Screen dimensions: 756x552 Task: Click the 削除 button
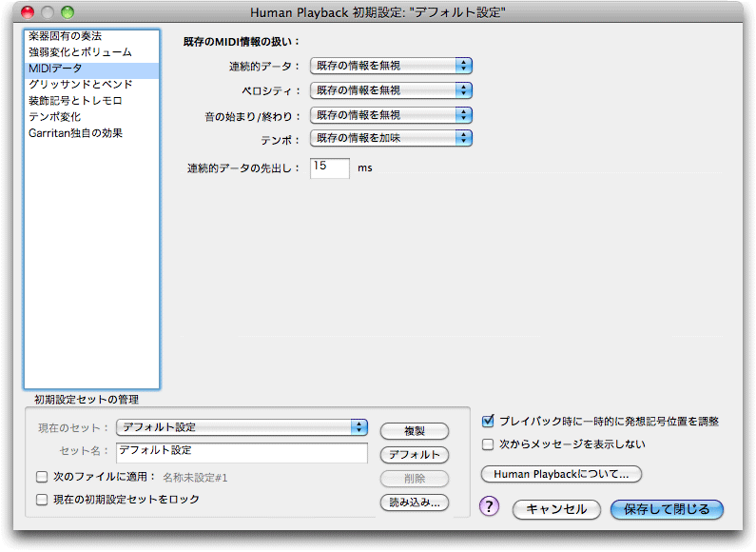(x=415, y=479)
